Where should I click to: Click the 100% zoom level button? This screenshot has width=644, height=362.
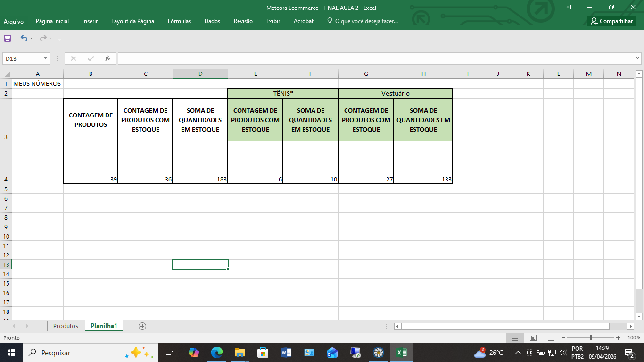[634, 338]
